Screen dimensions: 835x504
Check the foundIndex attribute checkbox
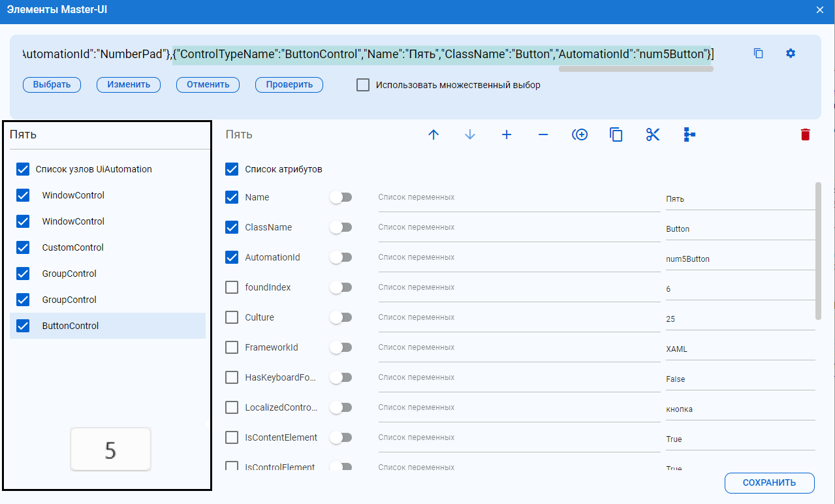click(232, 287)
